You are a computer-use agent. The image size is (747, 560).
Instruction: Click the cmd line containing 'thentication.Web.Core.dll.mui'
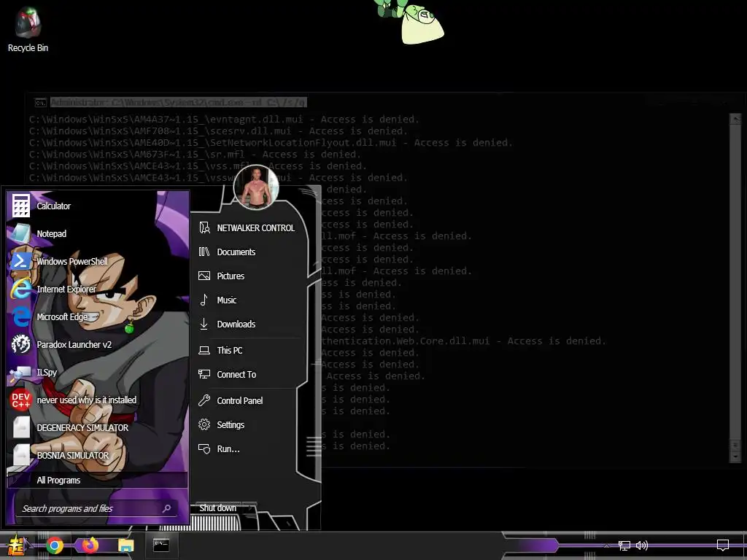(463, 341)
